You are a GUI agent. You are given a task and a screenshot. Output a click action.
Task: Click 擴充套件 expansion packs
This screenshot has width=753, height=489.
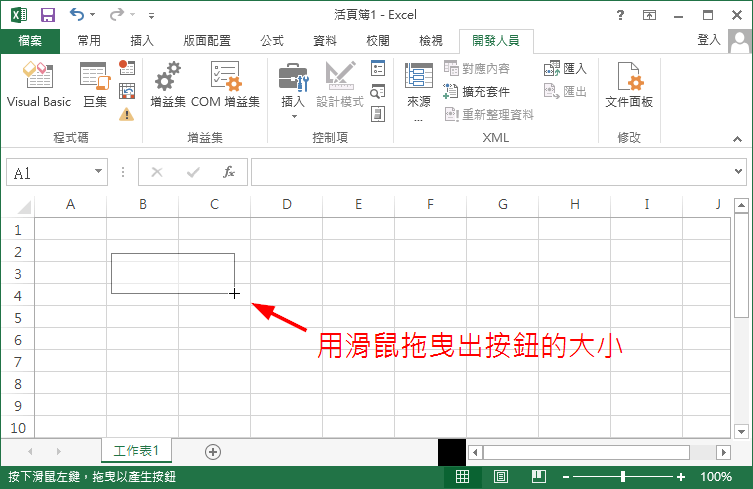477,91
